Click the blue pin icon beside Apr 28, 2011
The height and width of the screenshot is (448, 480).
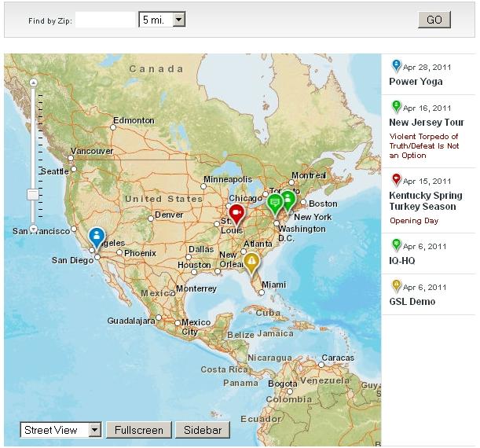396,66
